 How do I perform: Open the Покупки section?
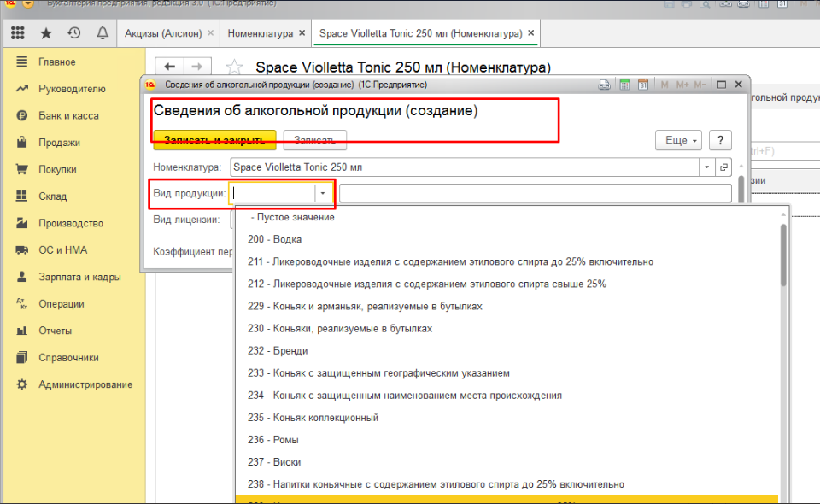pos(57,169)
